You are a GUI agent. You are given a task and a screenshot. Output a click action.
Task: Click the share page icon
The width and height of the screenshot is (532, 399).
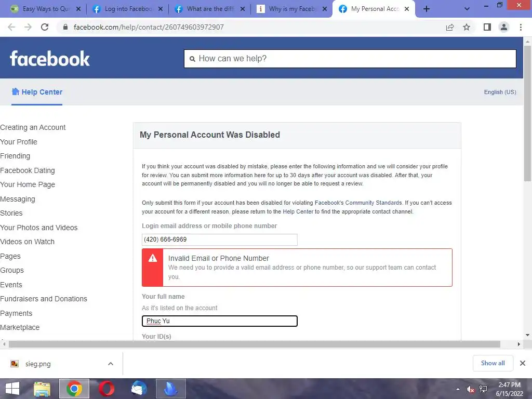pos(450,27)
